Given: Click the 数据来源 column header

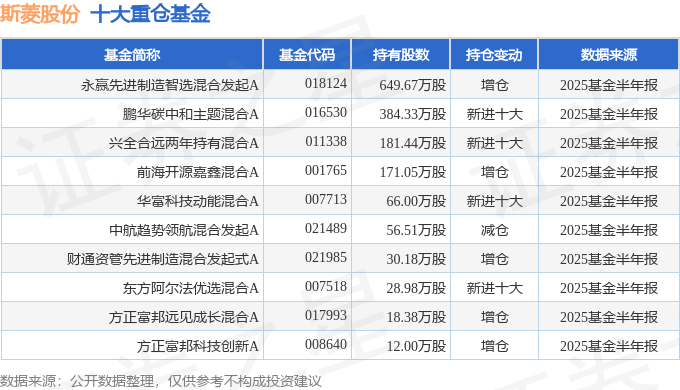Looking at the screenshot, I should (x=608, y=55).
